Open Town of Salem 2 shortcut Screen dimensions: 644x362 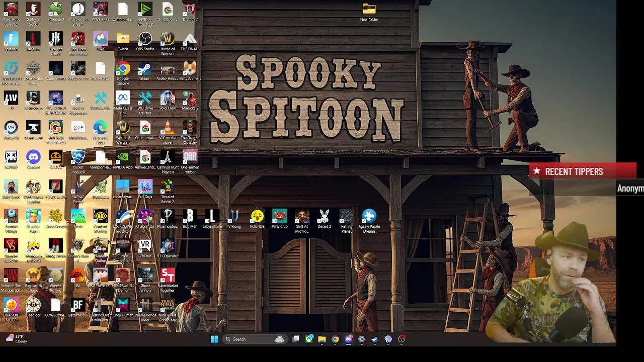point(168,192)
